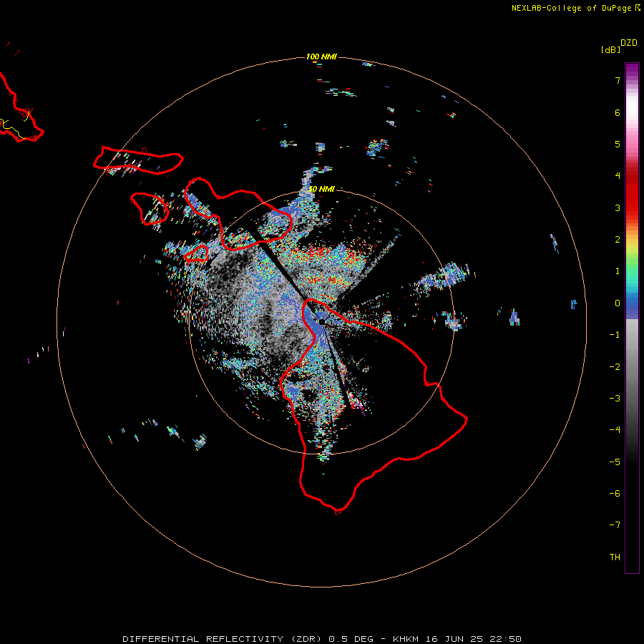The height and width of the screenshot is (644, 644).
Task: Click the '0.5 DEG' elevation text
Action: point(351,639)
